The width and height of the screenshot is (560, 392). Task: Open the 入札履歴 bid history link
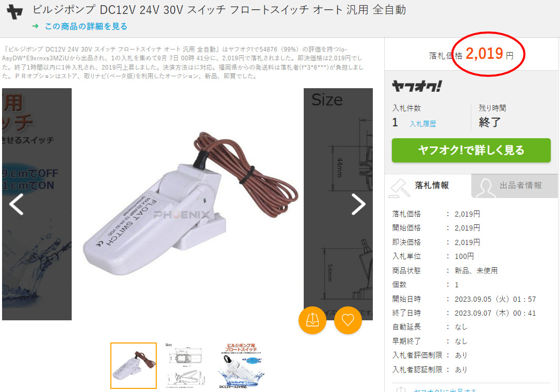[423, 124]
